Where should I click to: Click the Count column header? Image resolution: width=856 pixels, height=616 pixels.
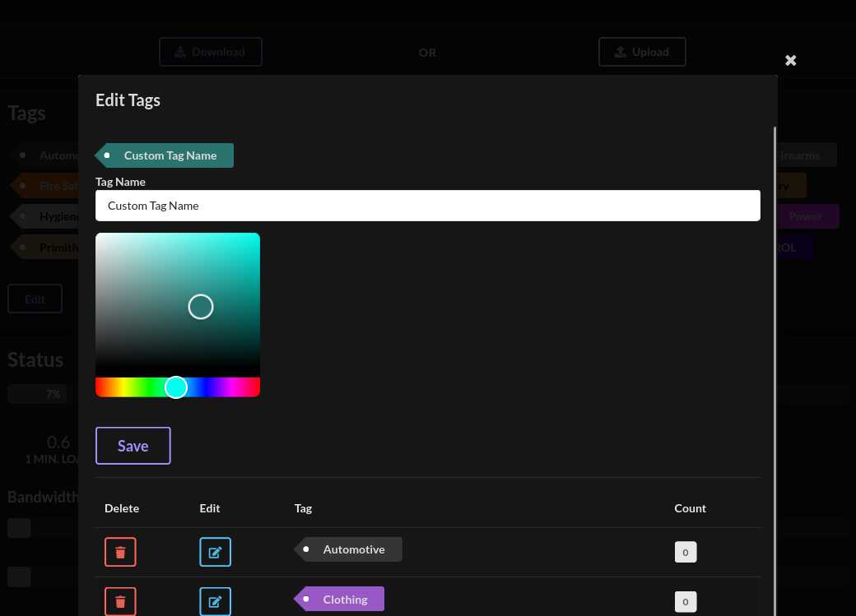pyautogui.click(x=690, y=508)
